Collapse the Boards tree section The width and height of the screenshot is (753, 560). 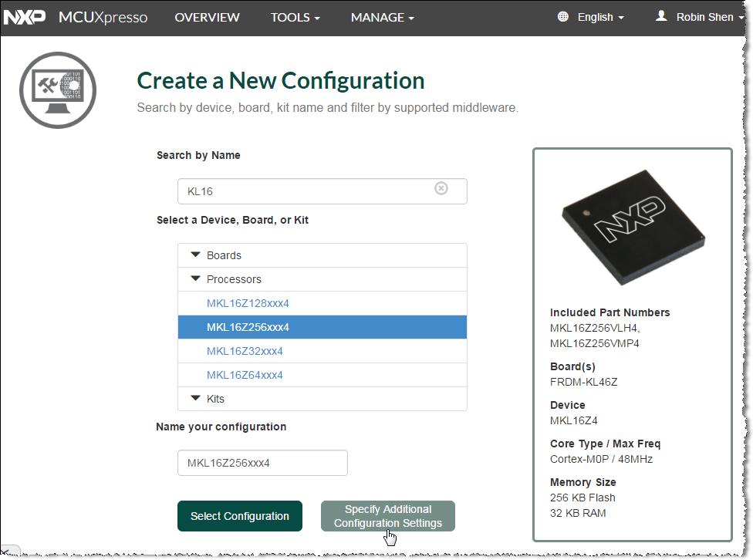pyautogui.click(x=196, y=255)
